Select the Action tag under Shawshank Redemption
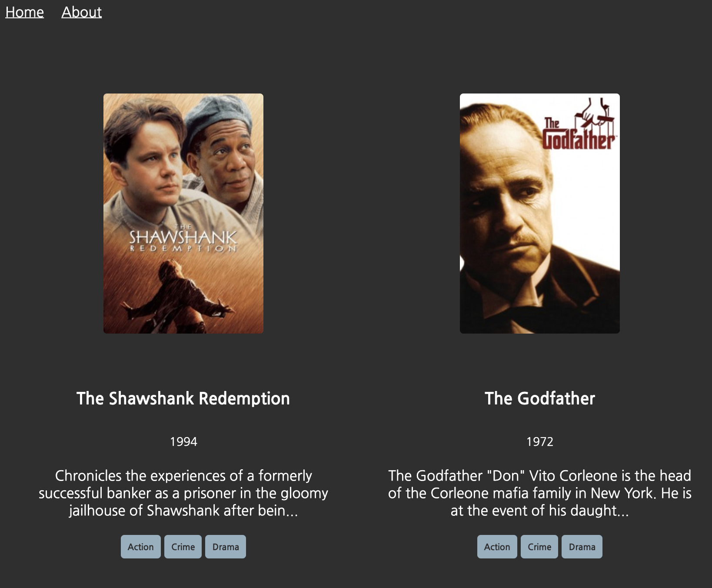 click(x=141, y=547)
